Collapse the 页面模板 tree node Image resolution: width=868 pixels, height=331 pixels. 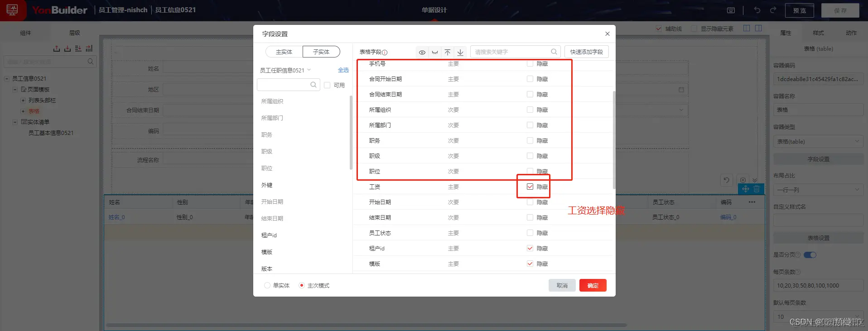15,89
